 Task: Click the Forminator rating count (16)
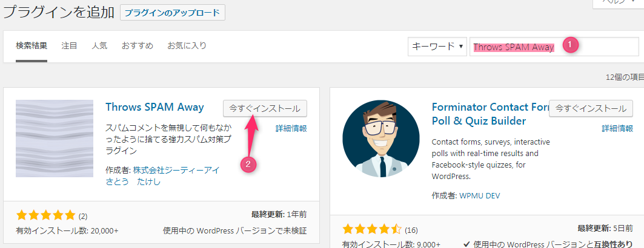click(411, 230)
